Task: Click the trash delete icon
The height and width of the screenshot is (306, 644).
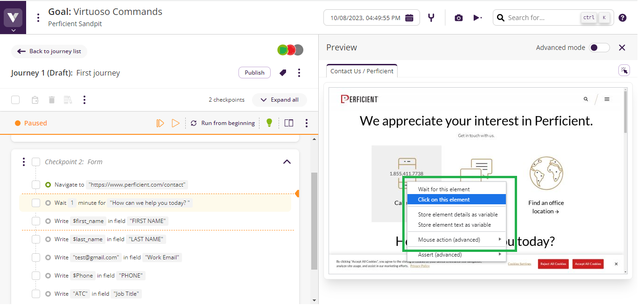Action: (52, 100)
